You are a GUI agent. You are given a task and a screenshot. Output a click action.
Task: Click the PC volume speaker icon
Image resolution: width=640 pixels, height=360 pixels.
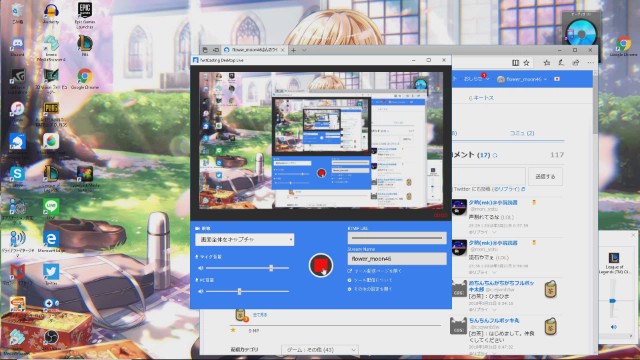(200, 291)
